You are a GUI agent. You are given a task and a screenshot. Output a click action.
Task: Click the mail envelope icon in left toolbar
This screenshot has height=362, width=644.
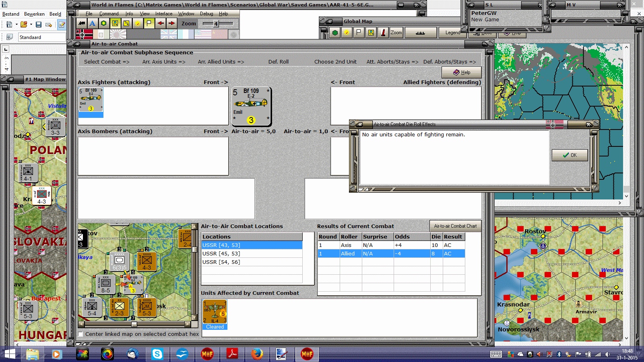pyautogui.click(x=49, y=25)
